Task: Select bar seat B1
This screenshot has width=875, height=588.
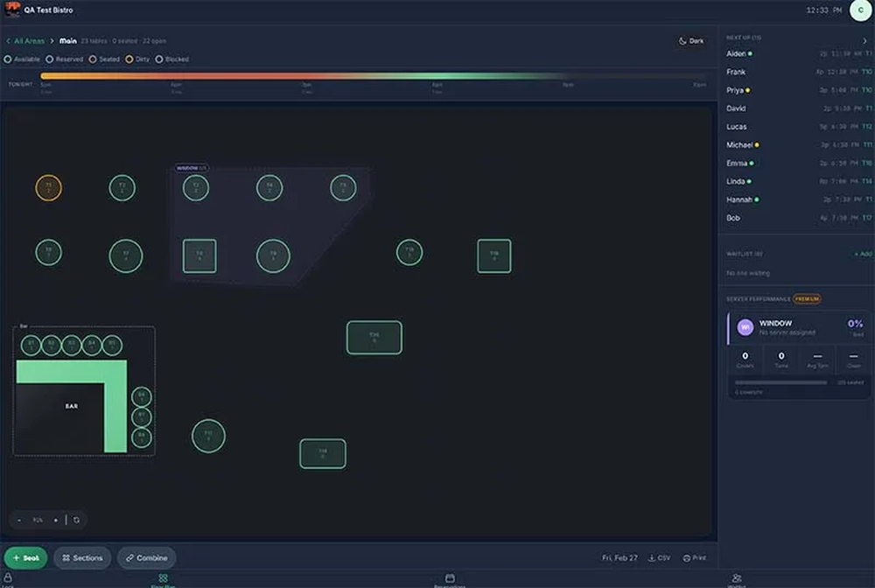Action: click(x=31, y=346)
